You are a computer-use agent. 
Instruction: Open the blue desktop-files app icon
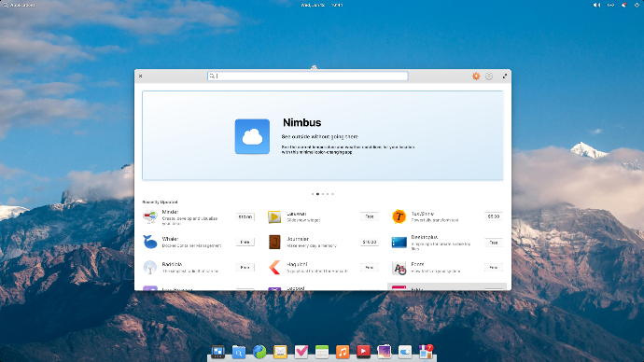399,243
